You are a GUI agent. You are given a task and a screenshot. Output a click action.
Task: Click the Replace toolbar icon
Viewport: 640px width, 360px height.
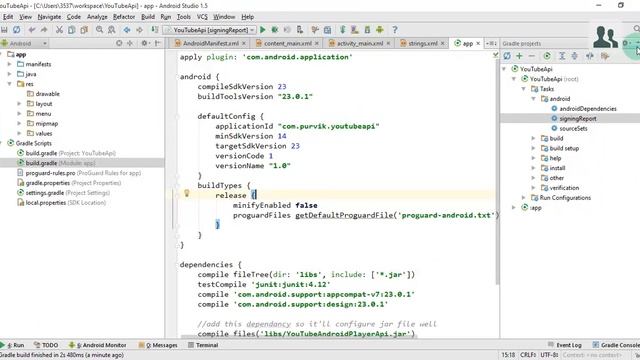click(111, 30)
